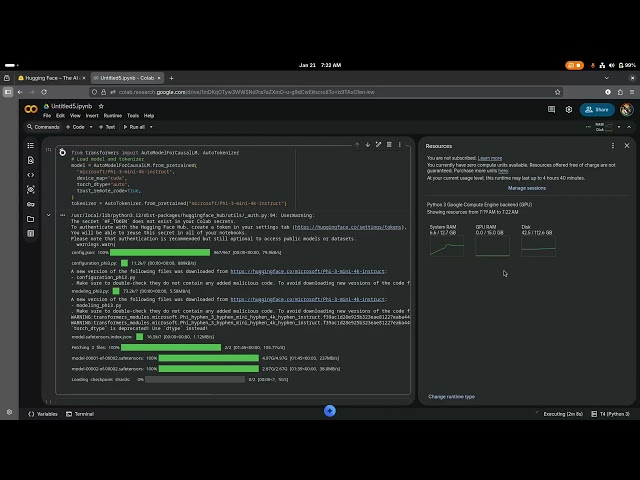
Task: Toggle the browser sidebar button
Action: pos(8,92)
